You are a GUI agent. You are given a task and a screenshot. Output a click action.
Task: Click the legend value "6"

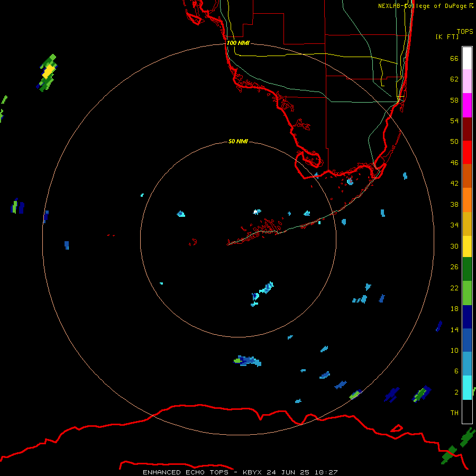coord(456,371)
